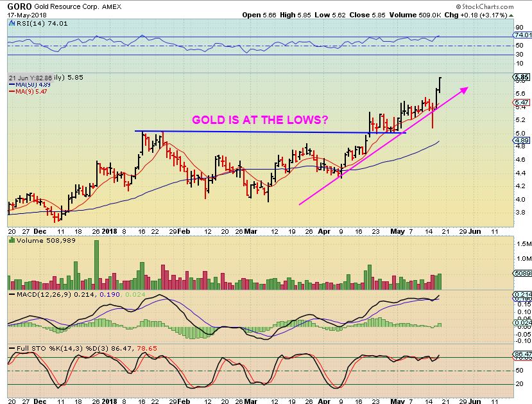This screenshot has height=404, width=532.
Task: Click the 86.47 stochastic value tag on right
Action: pos(522,354)
